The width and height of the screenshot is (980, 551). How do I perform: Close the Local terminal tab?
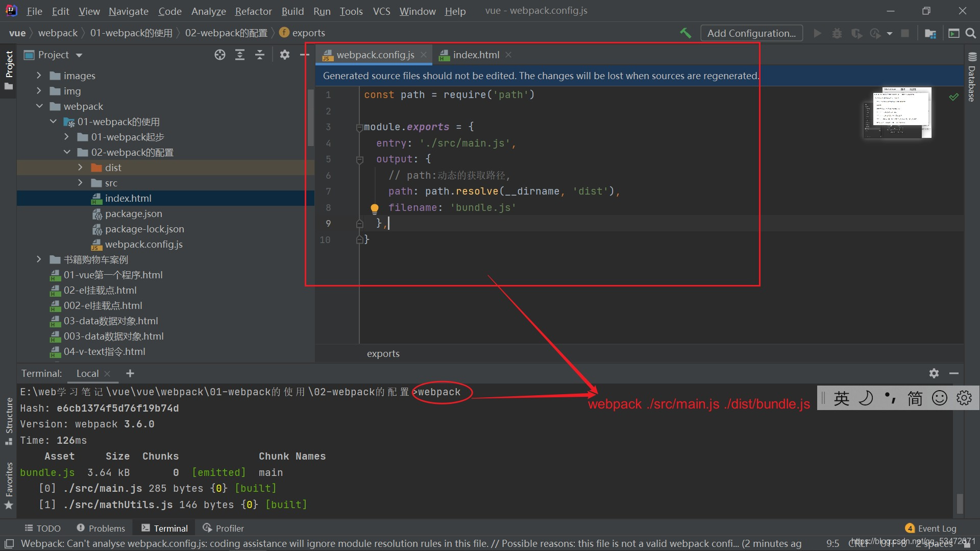(107, 374)
